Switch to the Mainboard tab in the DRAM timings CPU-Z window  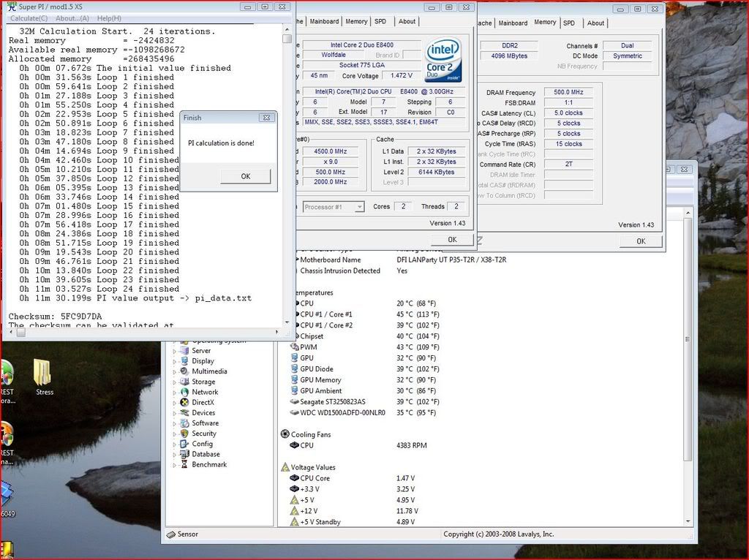(513, 23)
